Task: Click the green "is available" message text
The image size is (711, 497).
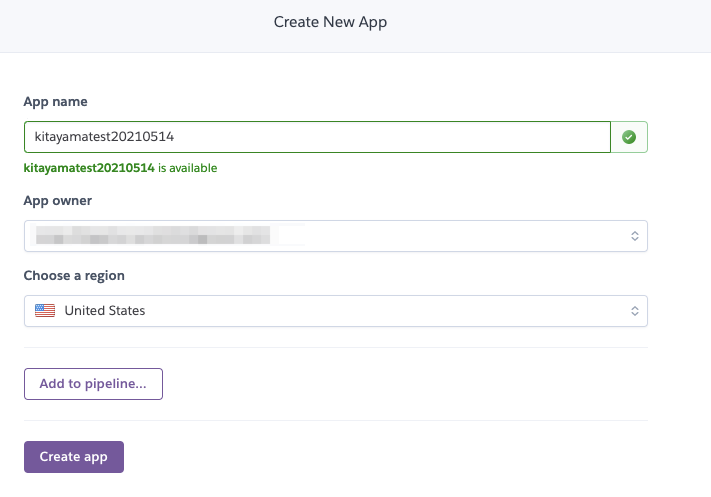Action: tap(187, 168)
